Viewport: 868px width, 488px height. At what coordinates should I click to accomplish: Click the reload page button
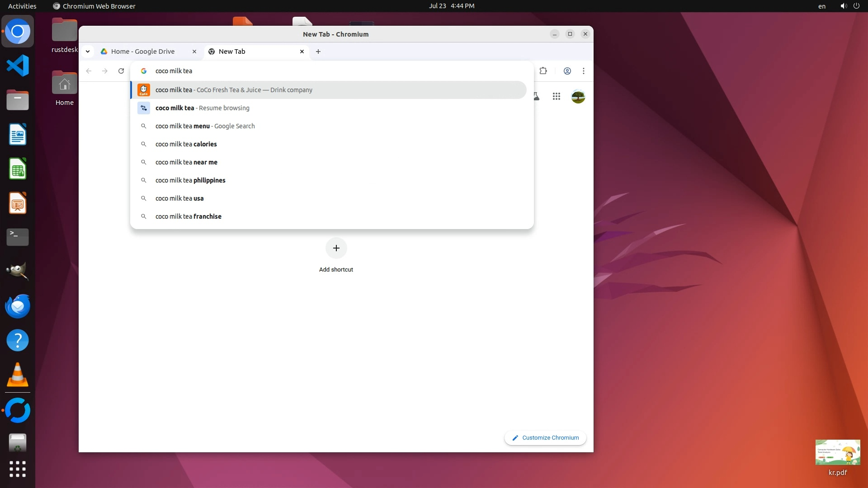pos(121,71)
